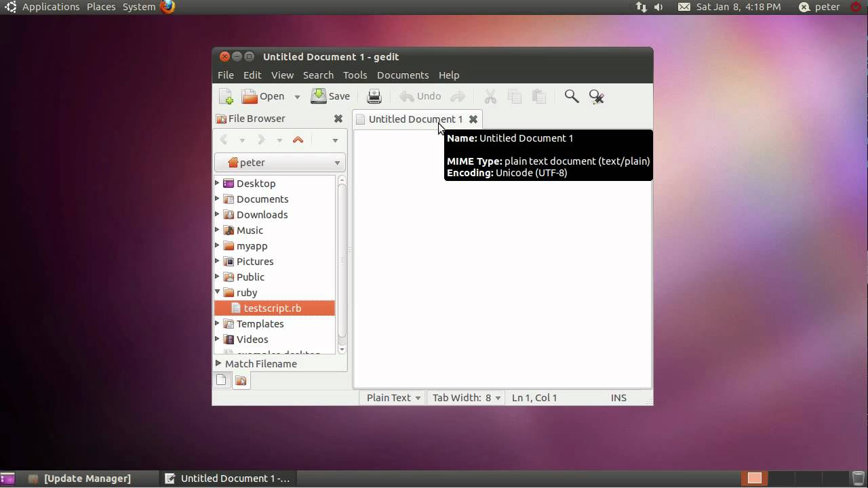Open the peter user menu

point(819,7)
